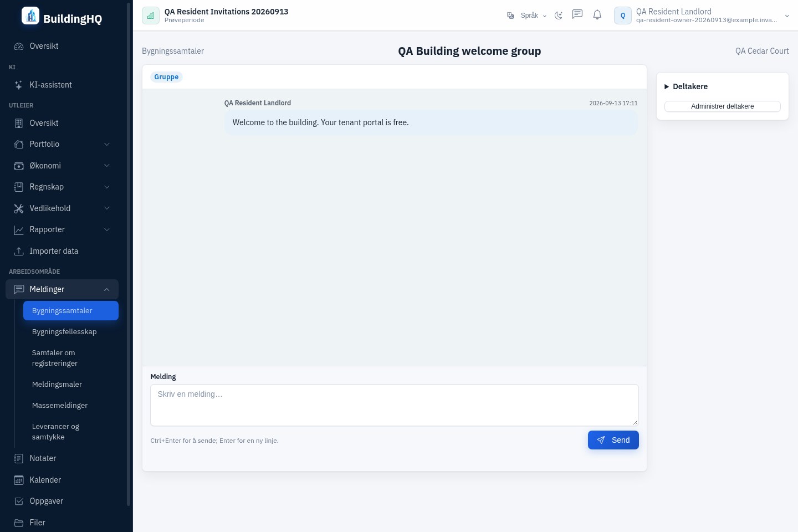Open KI-assistent from the sidebar
798x532 pixels.
point(62,85)
